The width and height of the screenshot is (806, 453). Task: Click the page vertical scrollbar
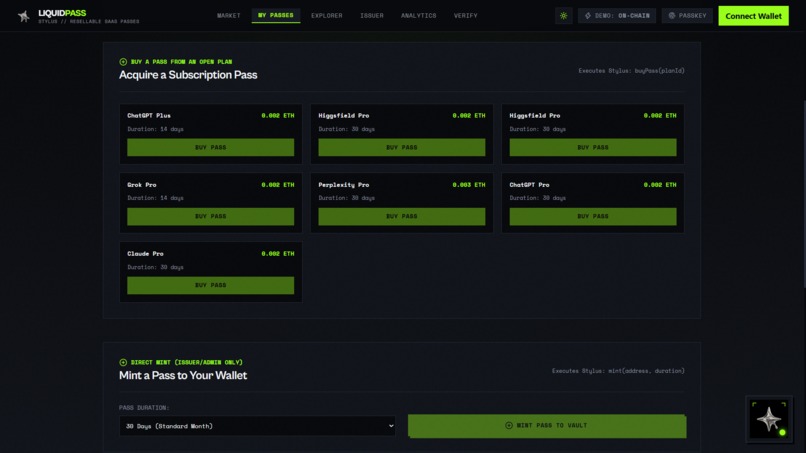(x=803, y=194)
